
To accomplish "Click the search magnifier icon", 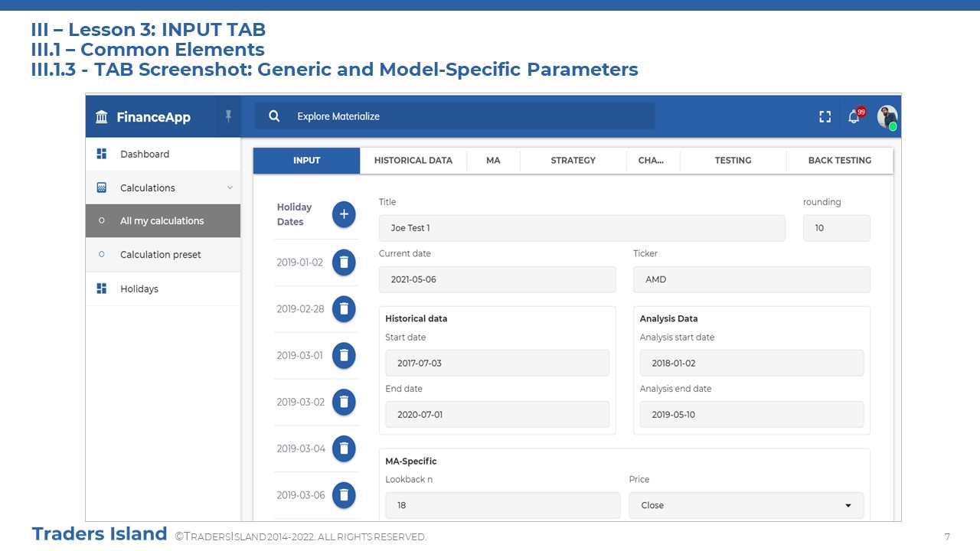I will (x=274, y=116).
